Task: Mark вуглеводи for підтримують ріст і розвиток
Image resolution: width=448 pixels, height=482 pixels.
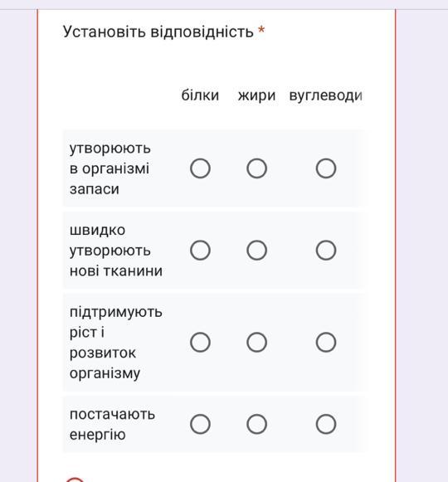Action: [326, 342]
